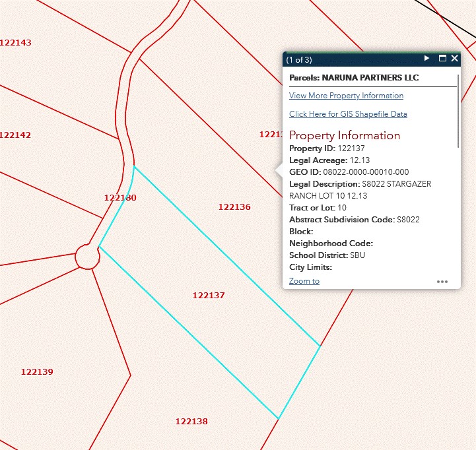Select parcel 122139 on the map
476x450 pixels.
tap(37, 372)
